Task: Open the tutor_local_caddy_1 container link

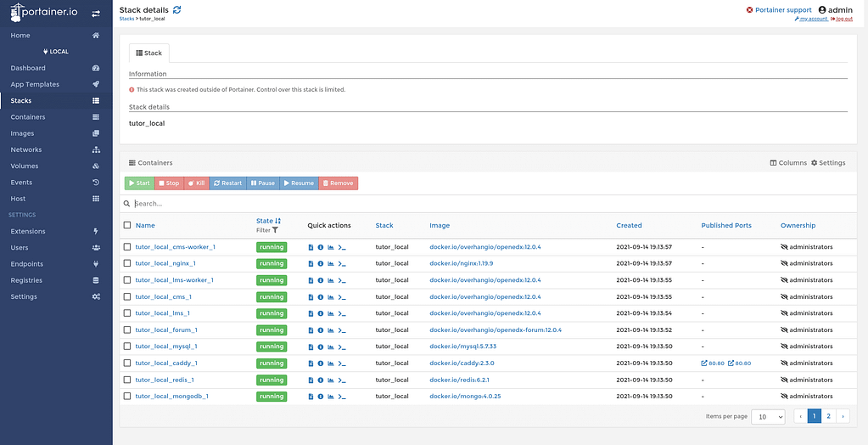Action: tap(165, 363)
